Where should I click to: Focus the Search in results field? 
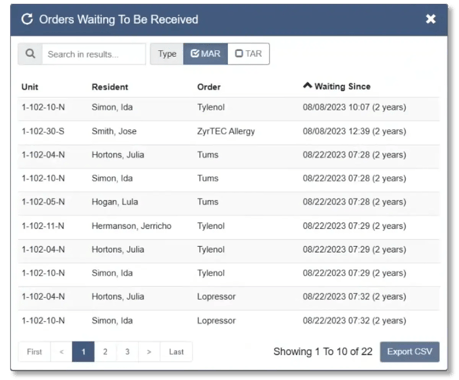[x=94, y=54]
